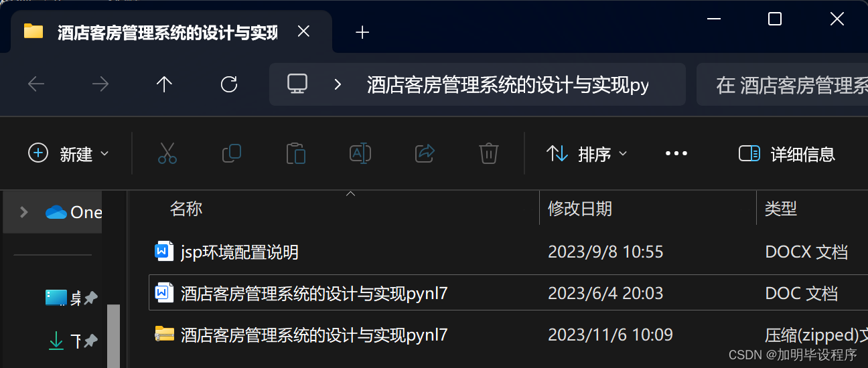Click the Delete trash can icon
This screenshot has height=368, width=868.
click(x=489, y=154)
